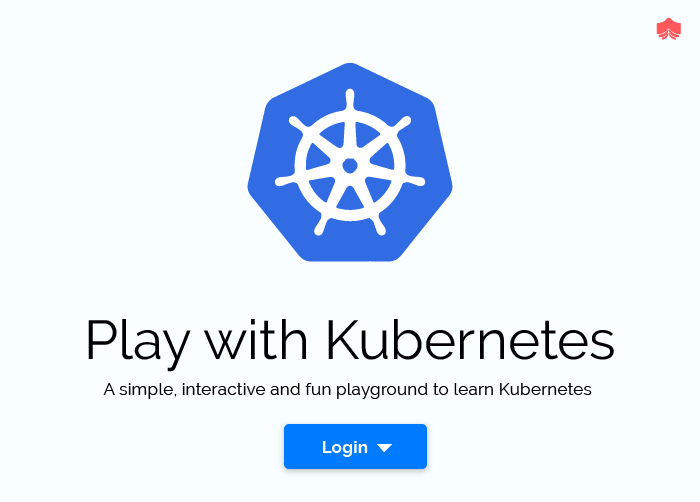Viewport: 700px width, 502px height.
Task: Click the word "Kubernetes" in the subtitle
Action: point(545,389)
